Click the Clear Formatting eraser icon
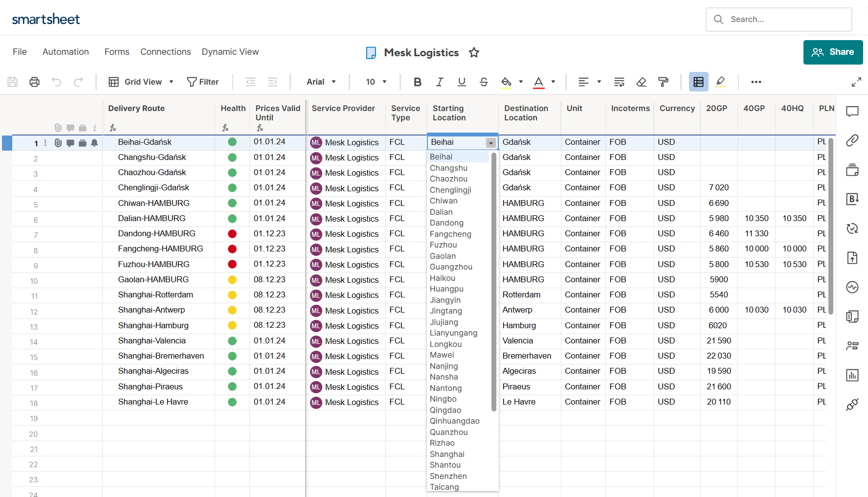Screen dimensions: 868x497 [641, 82]
